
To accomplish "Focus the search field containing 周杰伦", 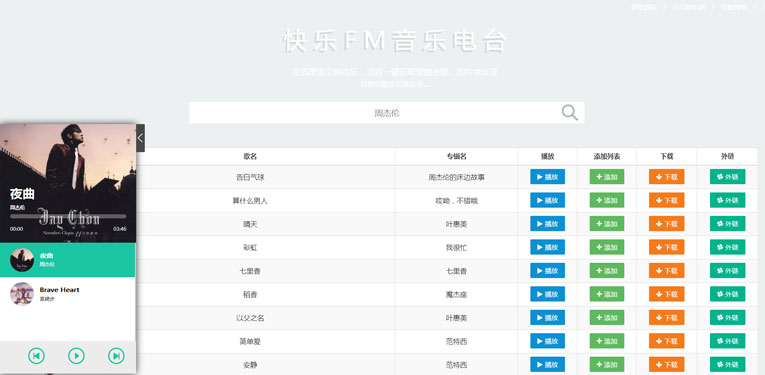I will coord(386,113).
